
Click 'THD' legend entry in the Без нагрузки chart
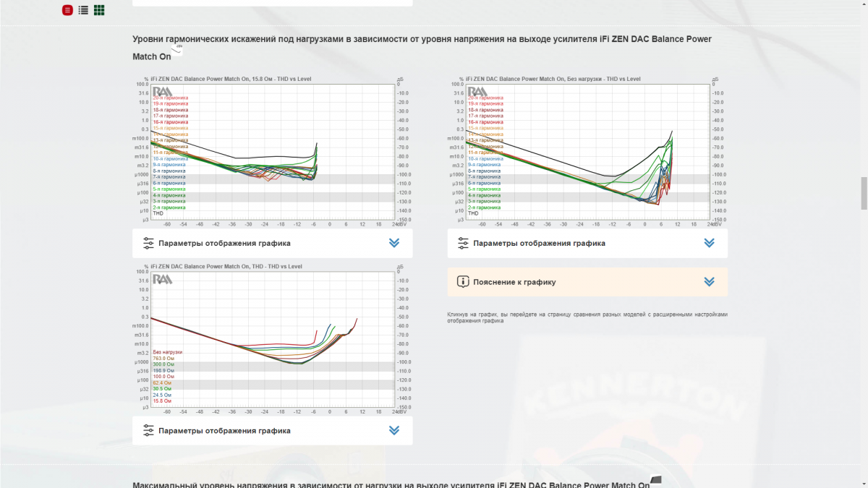coord(472,214)
